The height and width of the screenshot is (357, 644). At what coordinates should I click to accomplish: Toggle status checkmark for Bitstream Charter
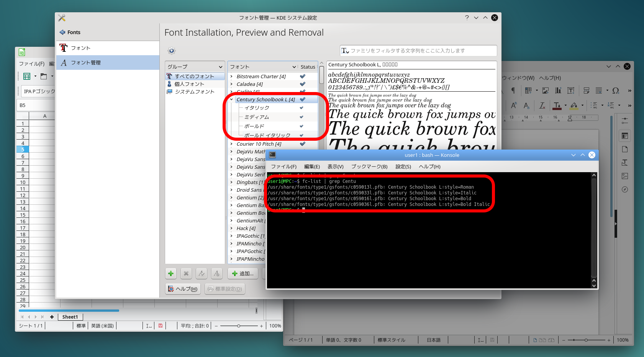click(303, 76)
